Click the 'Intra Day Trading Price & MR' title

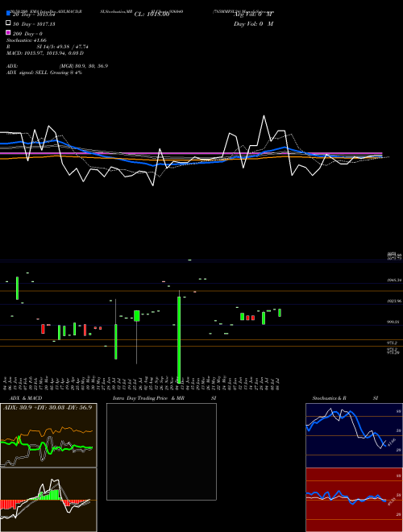point(148,398)
